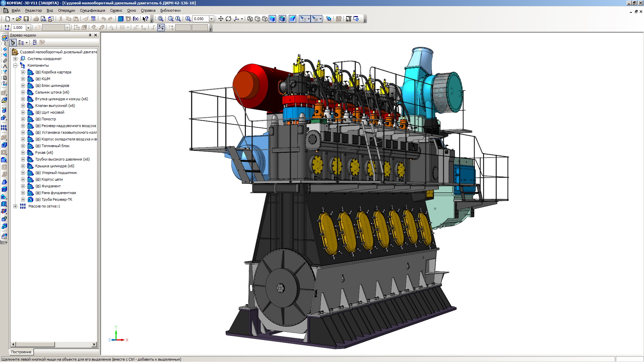644x362 pixels.
Task: Click the New document icon
Action: (x=7, y=19)
